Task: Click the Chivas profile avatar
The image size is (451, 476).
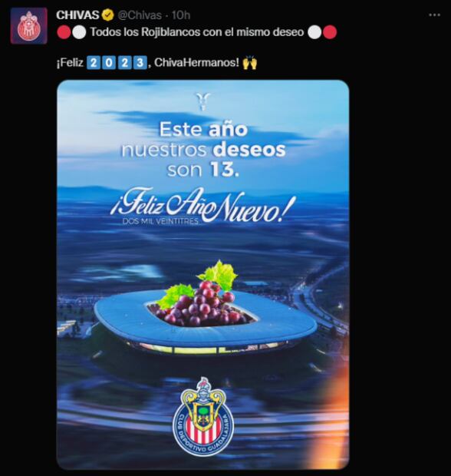Action: tap(29, 26)
